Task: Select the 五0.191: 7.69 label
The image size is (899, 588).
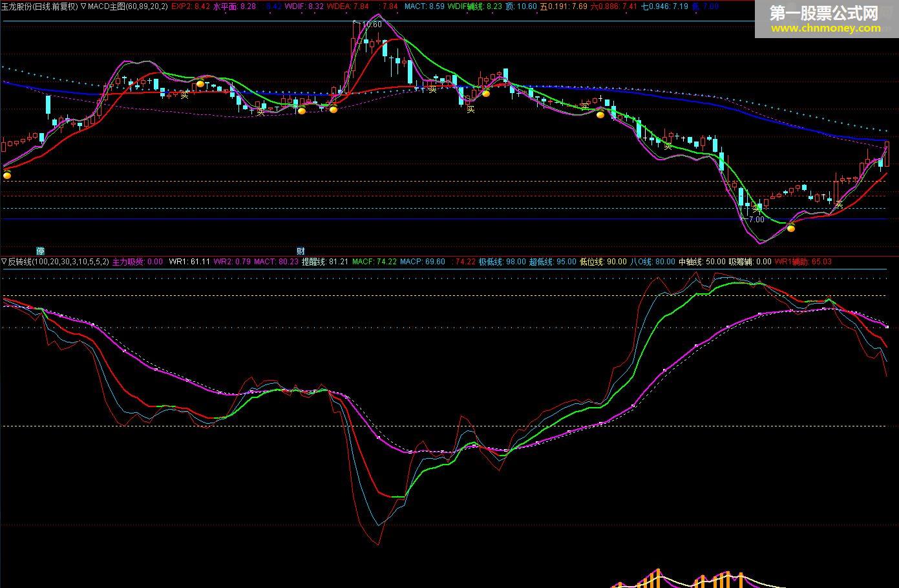Action: [564, 6]
